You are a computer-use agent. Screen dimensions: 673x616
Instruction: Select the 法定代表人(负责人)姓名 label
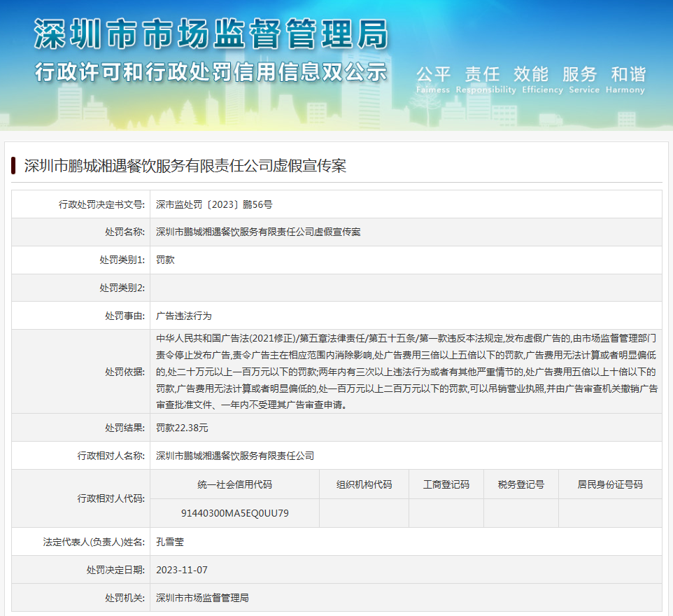tap(94, 542)
